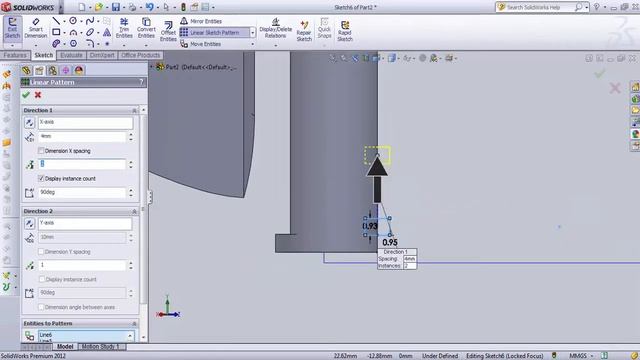Select the Corner Rectangle sketch tool
This screenshot has width=640, height=360.
[56, 32]
